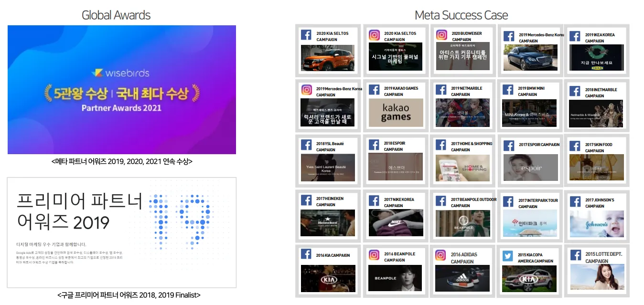This screenshot has width=644, height=305.
Task: Open the Yves Saint Laurent Beauté Korea thumbnail
Action: pos(328,167)
